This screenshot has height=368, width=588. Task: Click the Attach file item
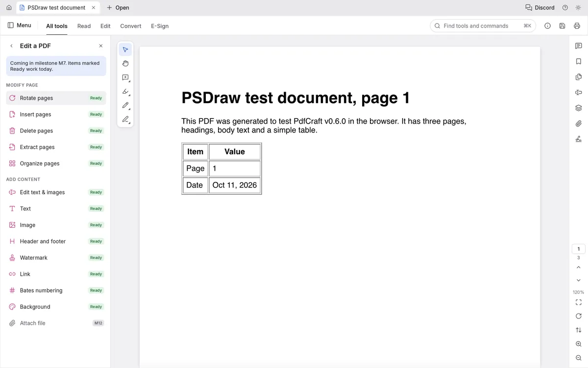(x=56, y=323)
